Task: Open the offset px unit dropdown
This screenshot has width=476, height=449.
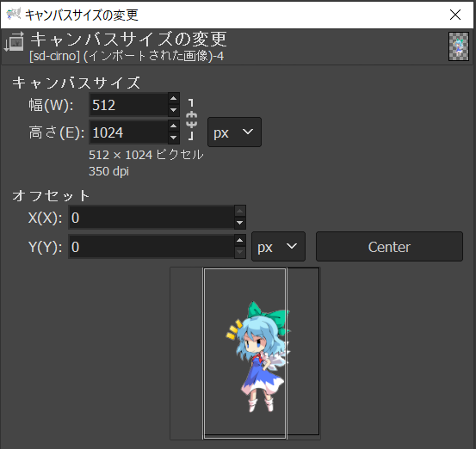Action: [278, 246]
